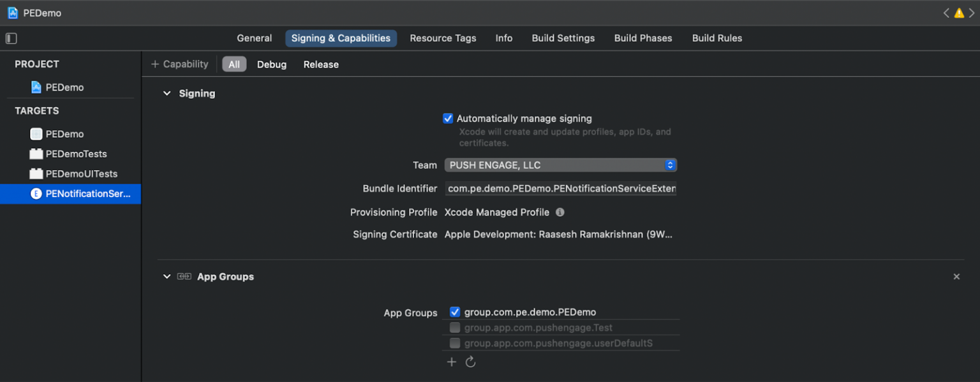
Task: Click the refresh icon below the app groups list
Action: point(471,362)
